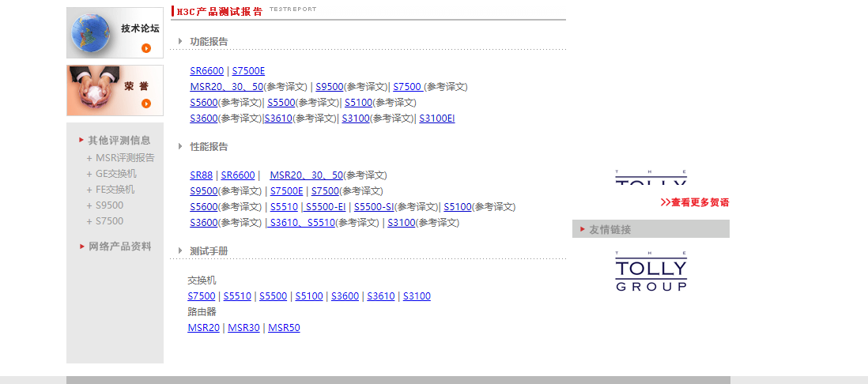This screenshot has width=868, height=384.
Task: Open MSR50 router test manual
Action: (x=284, y=328)
